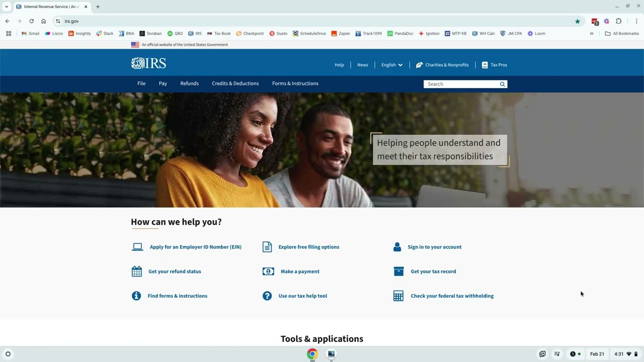Click Apply for an Employer ID Number link

pos(196,247)
